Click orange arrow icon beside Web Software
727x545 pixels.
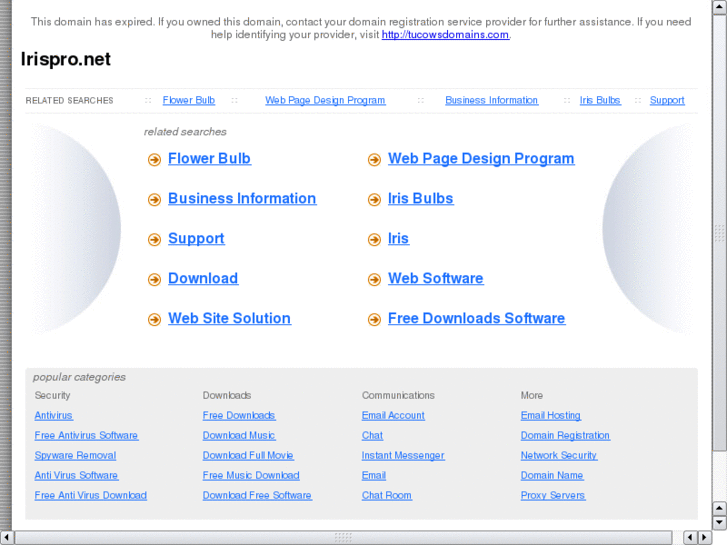[x=374, y=280]
